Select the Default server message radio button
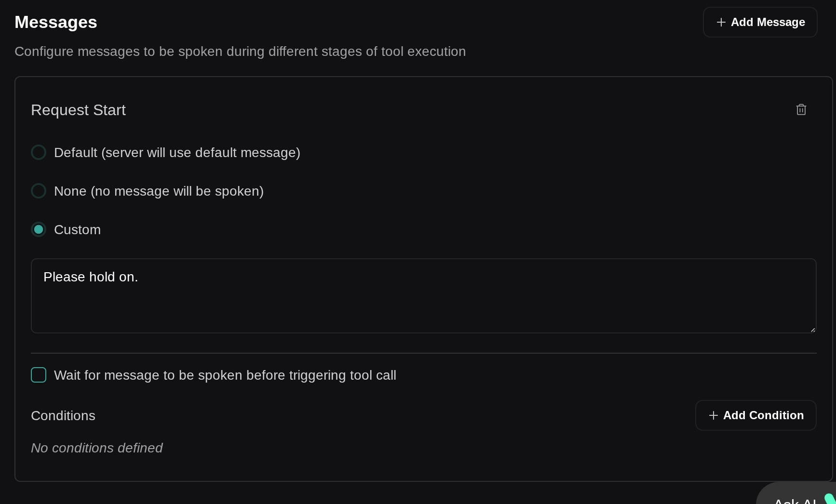 [x=39, y=153]
